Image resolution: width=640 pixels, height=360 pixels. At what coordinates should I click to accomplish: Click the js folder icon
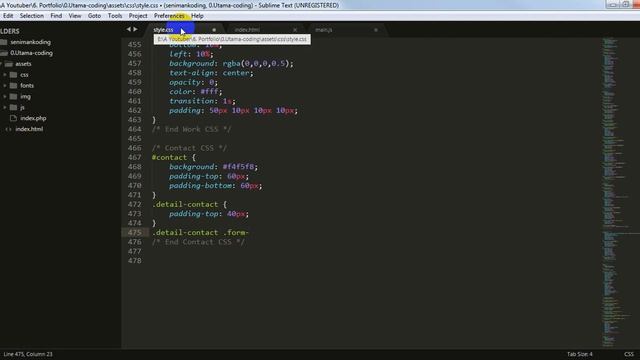pyautogui.click(x=13, y=107)
